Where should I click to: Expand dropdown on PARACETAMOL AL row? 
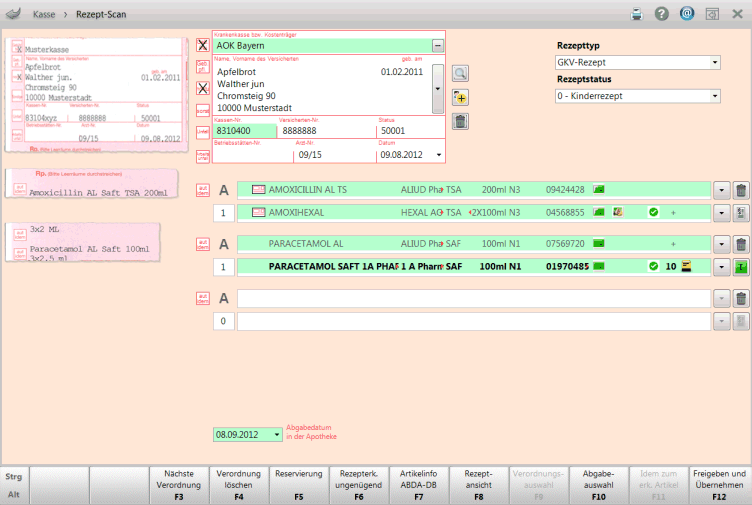point(721,245)
